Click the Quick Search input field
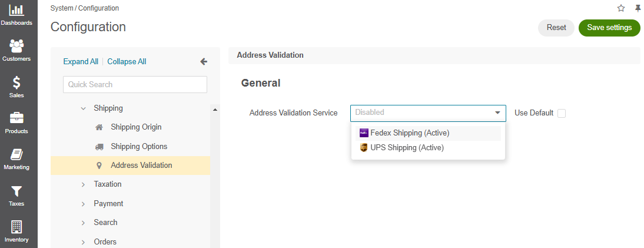Viewport: 644px width, 248px height. tap(135, 84)
